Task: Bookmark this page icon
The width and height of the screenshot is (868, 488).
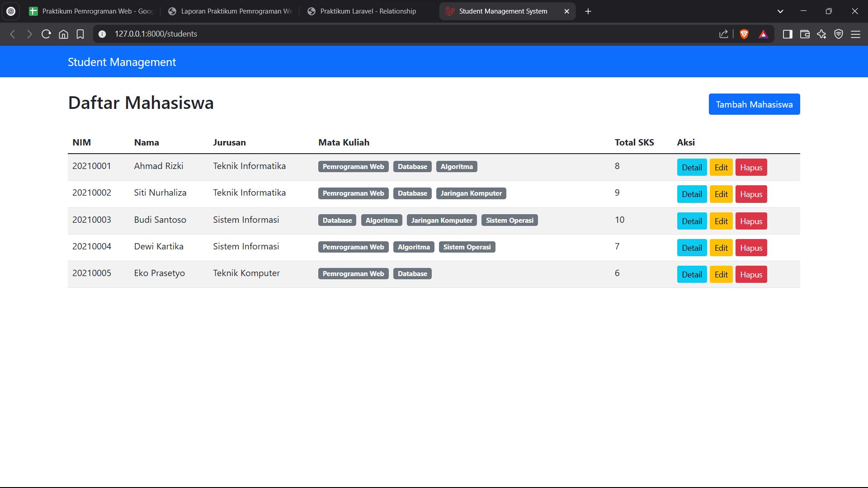Action: coord(80,34)
